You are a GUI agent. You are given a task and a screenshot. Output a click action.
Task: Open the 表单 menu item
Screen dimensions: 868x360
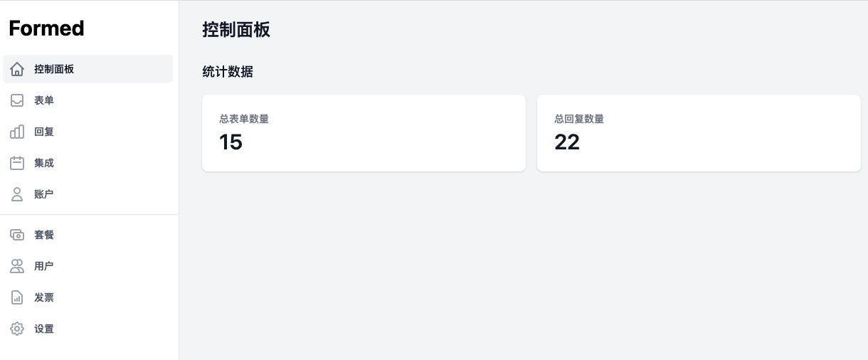(x=44, y=101)
